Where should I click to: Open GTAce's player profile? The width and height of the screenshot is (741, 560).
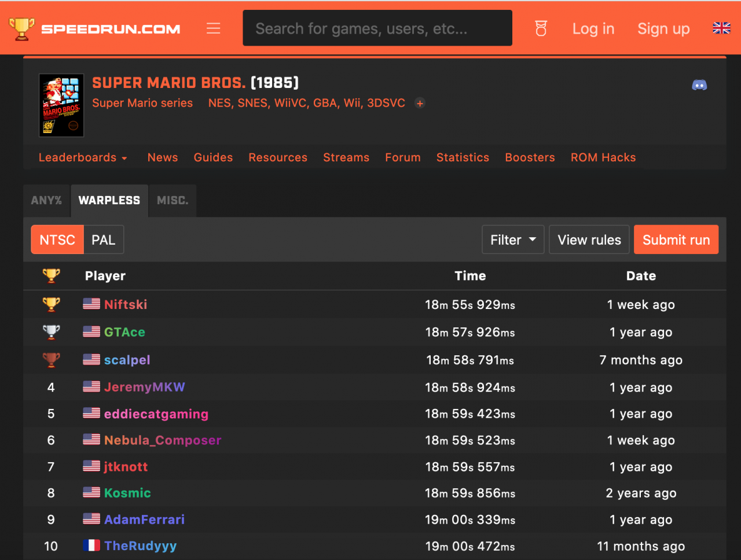[x=124, y=332]
